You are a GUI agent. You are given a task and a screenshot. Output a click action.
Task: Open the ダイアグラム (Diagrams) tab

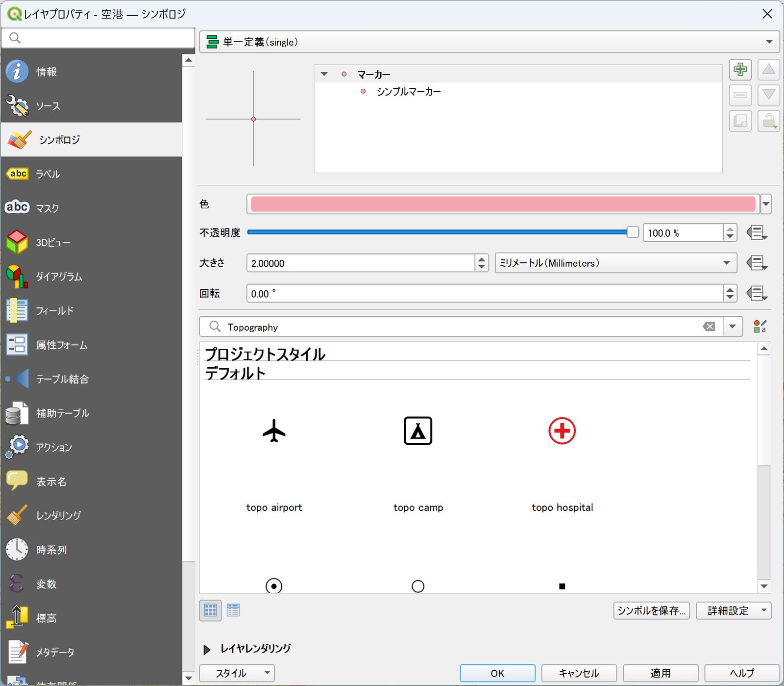coord(91,277)
